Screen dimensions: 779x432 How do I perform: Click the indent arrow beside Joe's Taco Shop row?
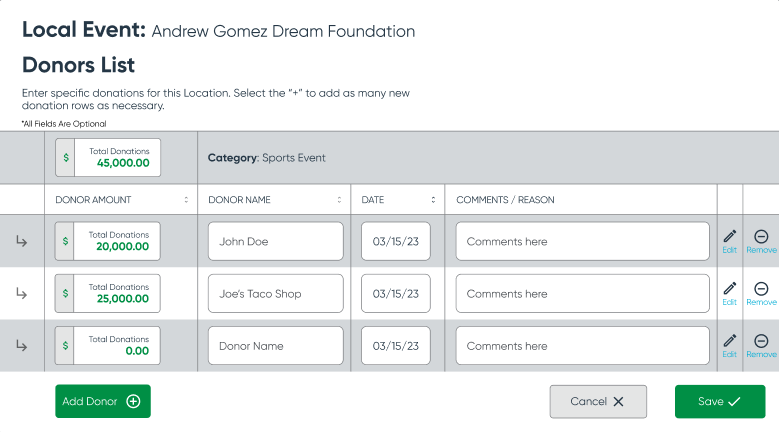(21, 293)
